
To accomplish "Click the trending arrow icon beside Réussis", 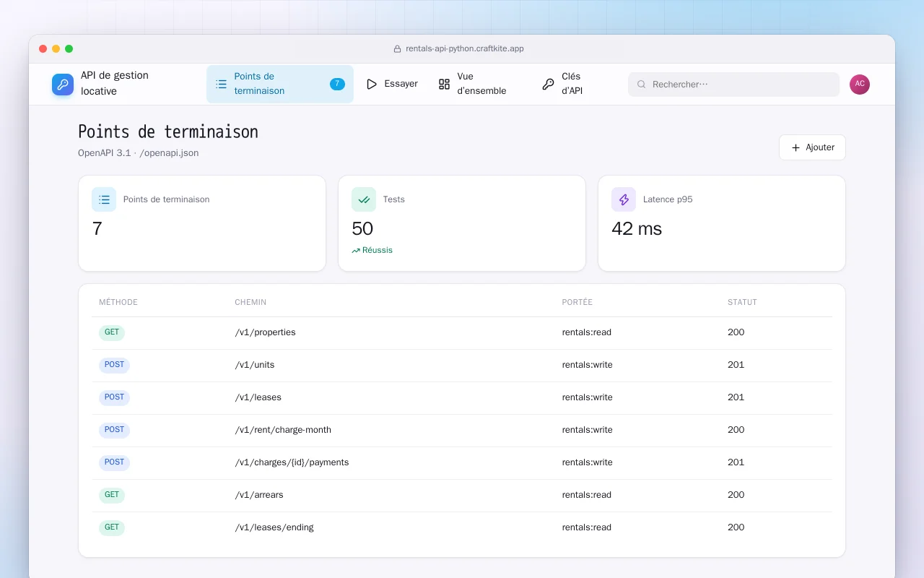I will (356, 251).
